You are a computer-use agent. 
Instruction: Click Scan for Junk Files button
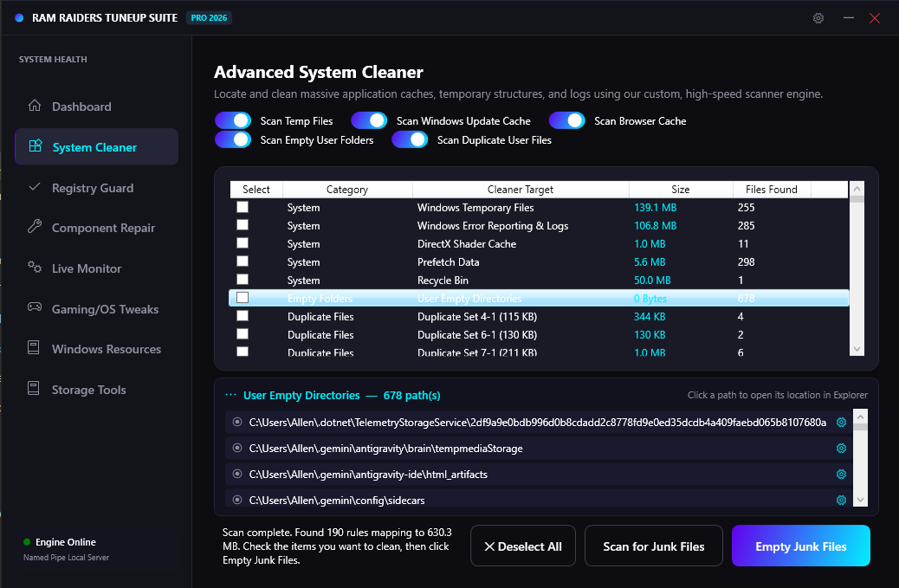pos(654,546)
